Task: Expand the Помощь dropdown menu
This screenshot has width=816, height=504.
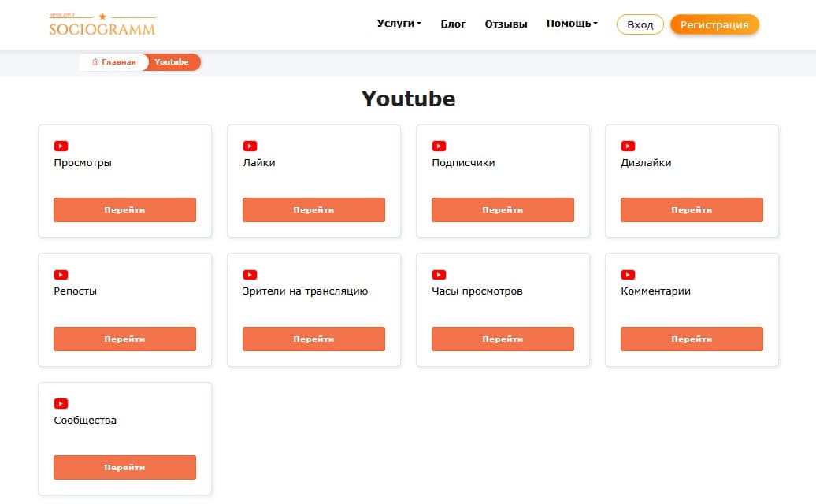Action: tap(572, 24)
